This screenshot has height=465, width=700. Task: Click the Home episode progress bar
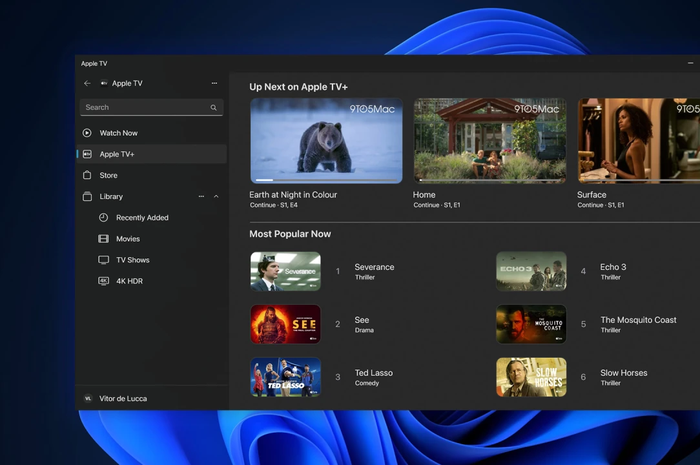click(490, 180)
